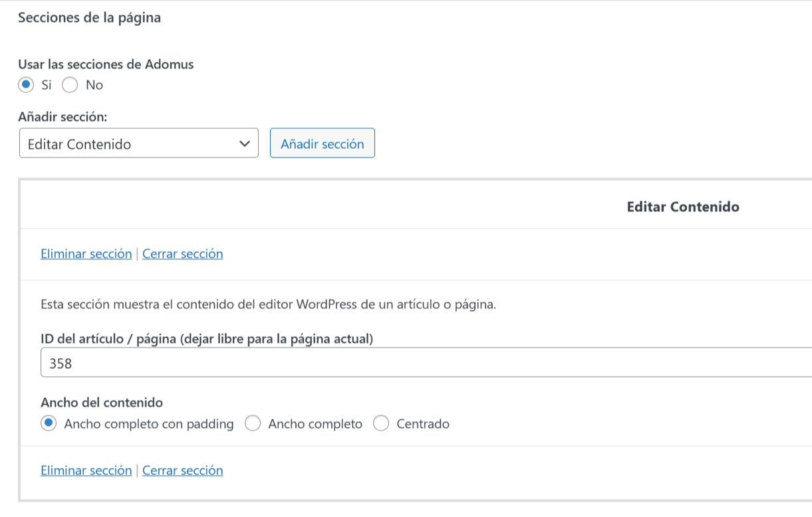Delete section via bottom "Eliminar sección" link
The height and width of the screenshot is (517, 812).
(86, 470)
